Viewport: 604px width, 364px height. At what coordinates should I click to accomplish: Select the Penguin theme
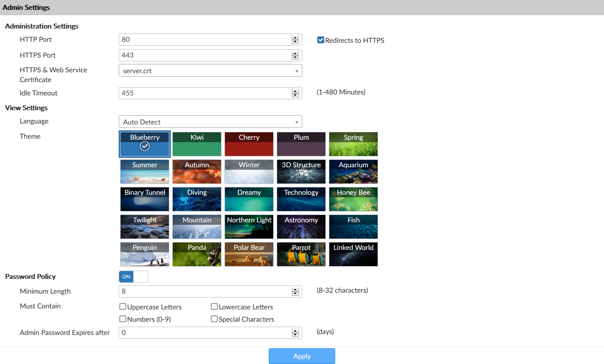(x=144, y=254)
